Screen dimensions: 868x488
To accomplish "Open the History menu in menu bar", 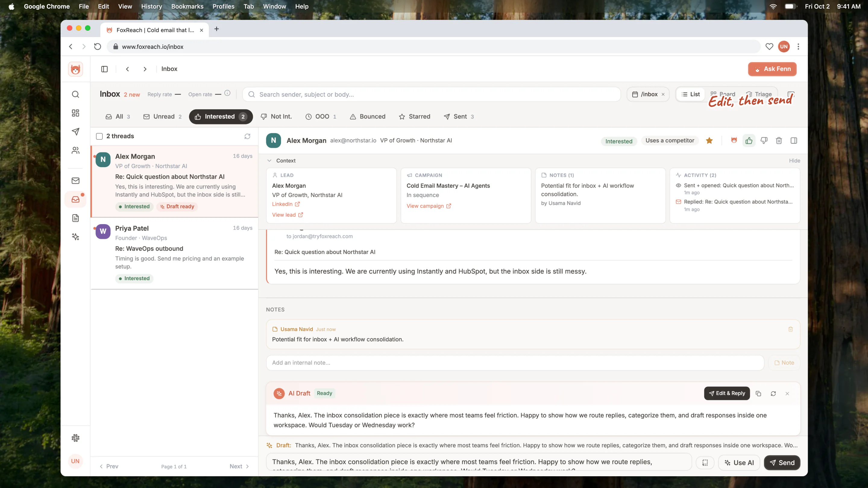I will (x=151, y=6).
